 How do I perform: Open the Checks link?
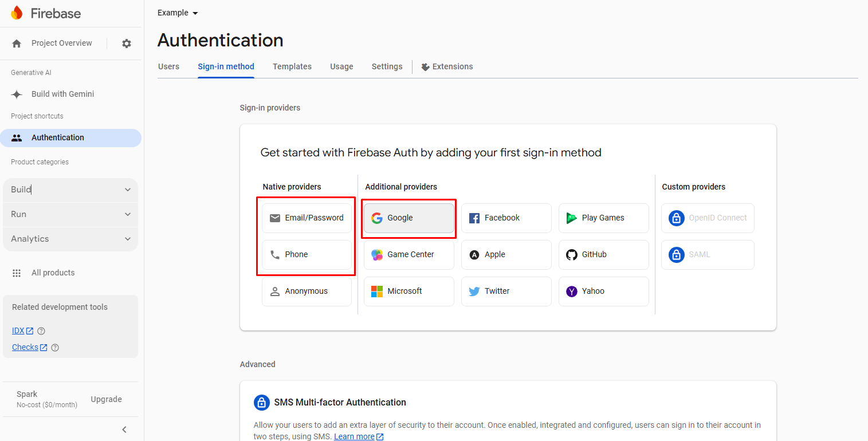pyautogui.click(x=30, y=348)
